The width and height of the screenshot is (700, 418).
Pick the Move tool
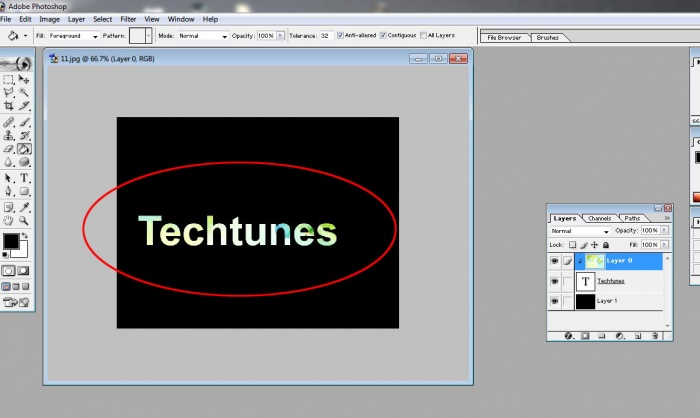pyautogui.click(x=24, y=79)
